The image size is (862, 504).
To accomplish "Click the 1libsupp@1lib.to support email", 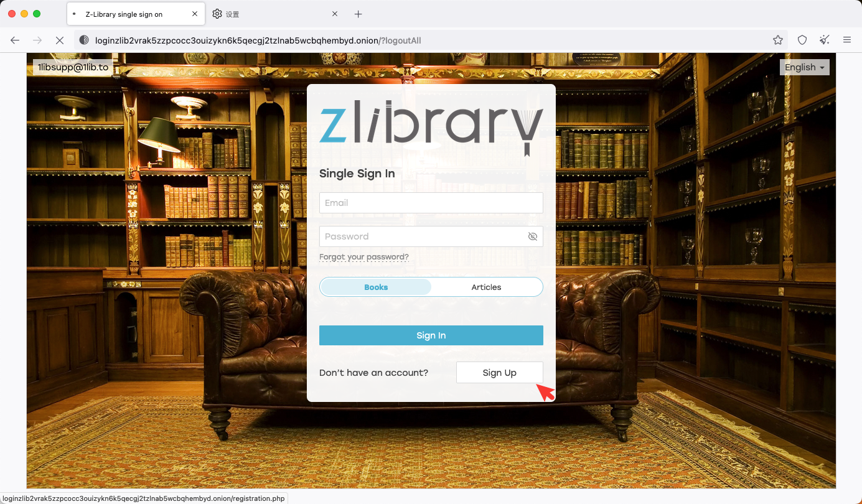I will tap(73, 67).
